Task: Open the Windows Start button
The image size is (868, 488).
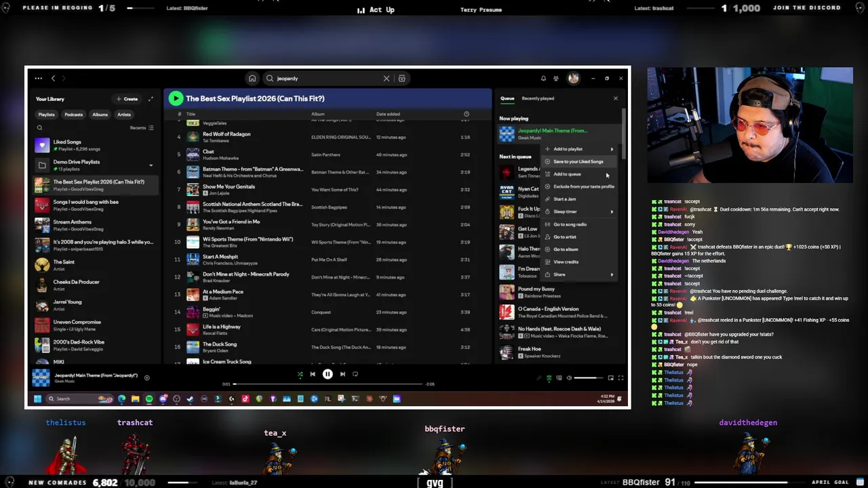Action: point(38,399)
